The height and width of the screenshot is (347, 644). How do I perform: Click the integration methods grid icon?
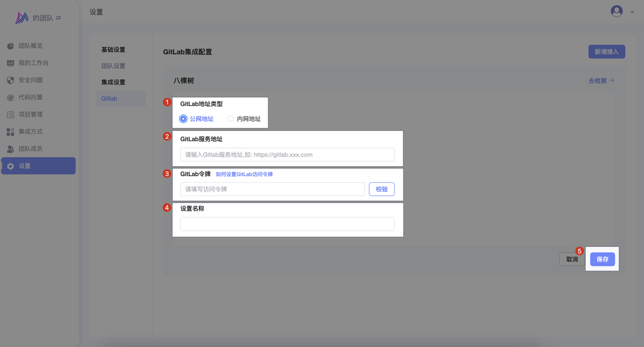point(11,132)
